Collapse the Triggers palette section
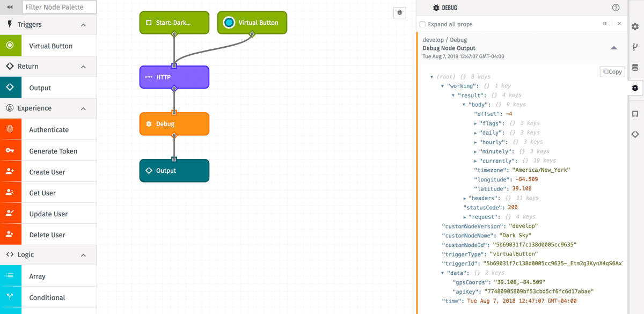The width and height of the screenshot is (644, 314). pyautogui.click(x=83, y=25)
